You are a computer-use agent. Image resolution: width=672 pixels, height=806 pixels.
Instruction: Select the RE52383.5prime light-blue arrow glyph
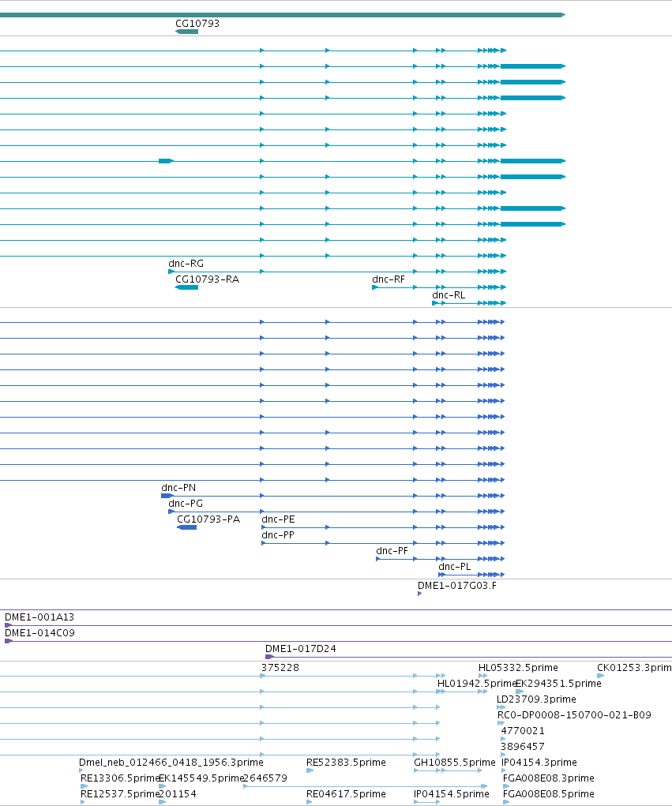coord(310,770)
